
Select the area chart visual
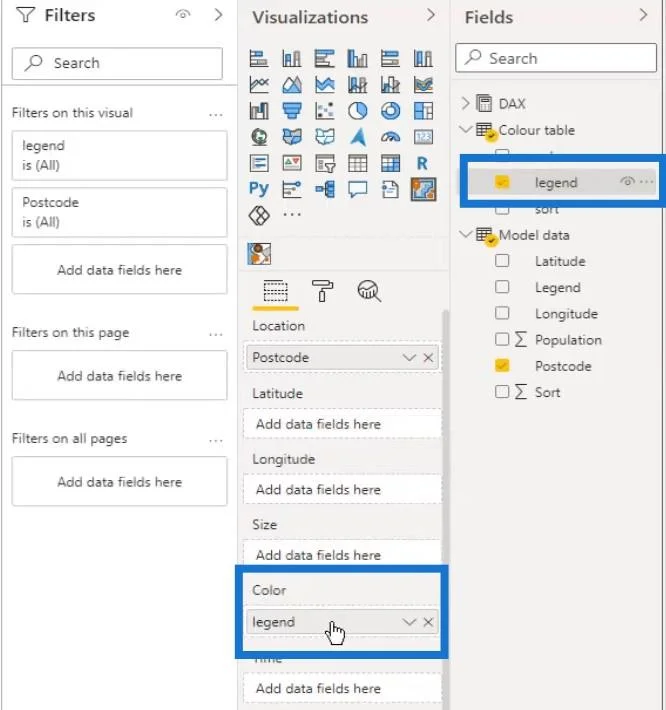(x=292, y=85)
